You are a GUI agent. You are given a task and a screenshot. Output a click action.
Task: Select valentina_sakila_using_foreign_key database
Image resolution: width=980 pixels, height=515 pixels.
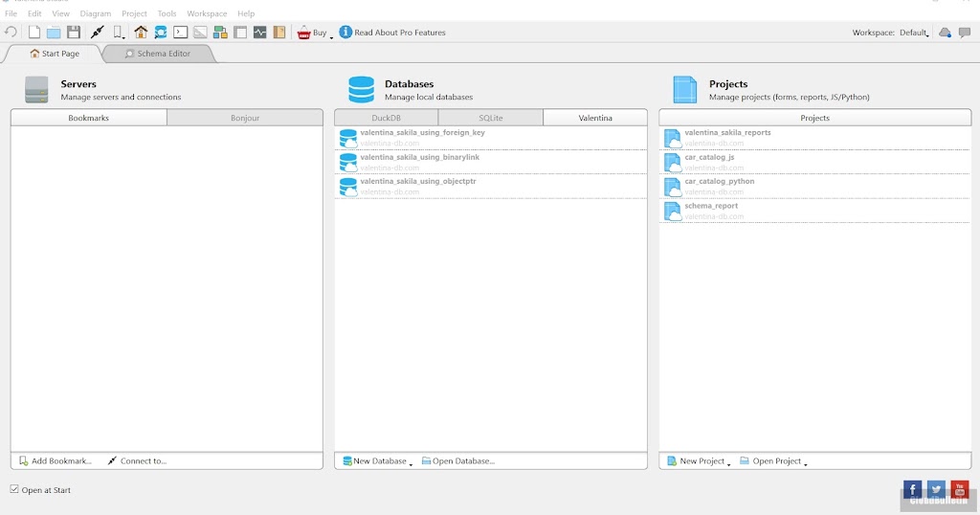[491, 138]
